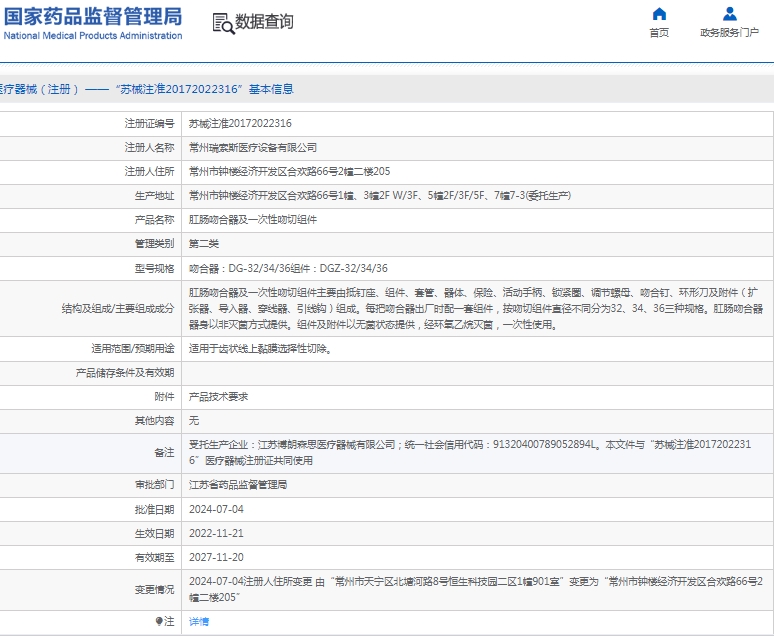
Task: Click National Medical Products Administration text
Action: click(x=93, y=36)
